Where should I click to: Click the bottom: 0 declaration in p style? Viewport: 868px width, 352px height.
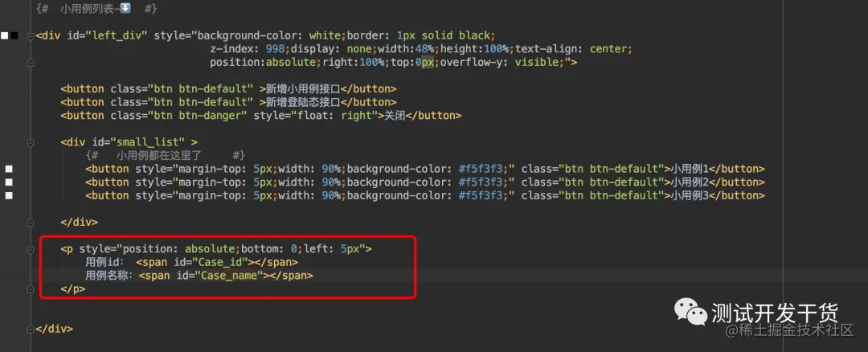click(269, 248)
